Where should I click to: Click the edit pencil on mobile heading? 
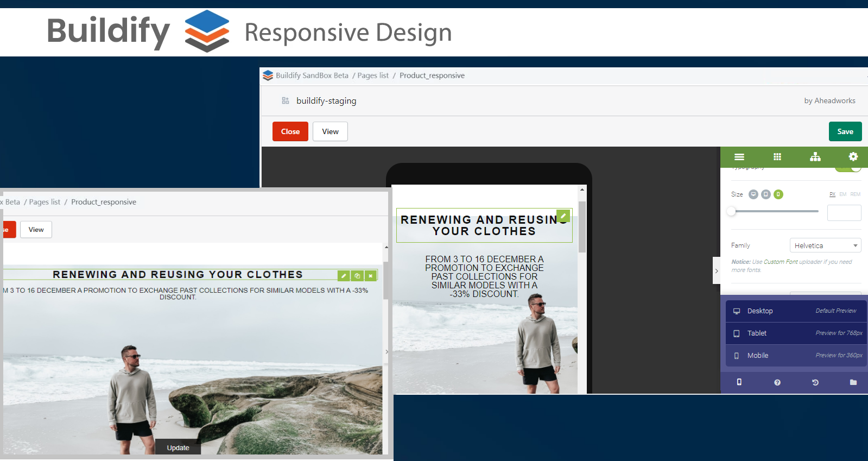(x=563, y=216)
